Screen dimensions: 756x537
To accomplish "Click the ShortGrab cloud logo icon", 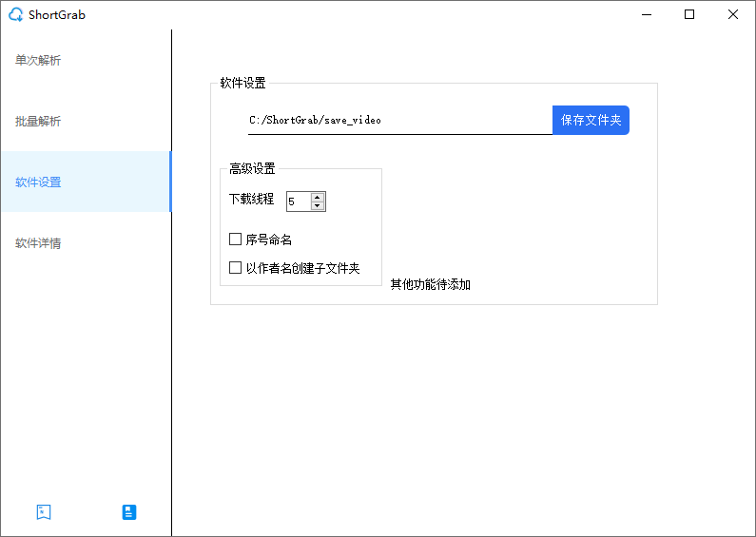I will click(15, 14).
